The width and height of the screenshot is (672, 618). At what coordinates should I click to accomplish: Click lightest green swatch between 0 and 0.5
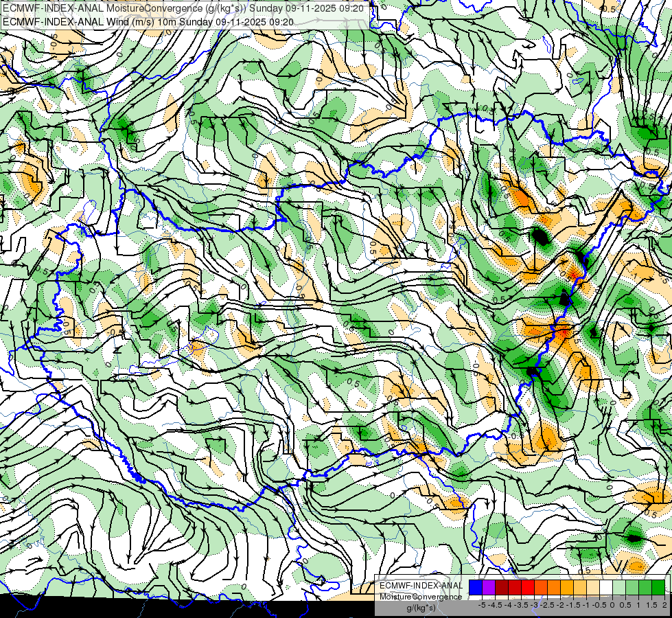(619, 587)
